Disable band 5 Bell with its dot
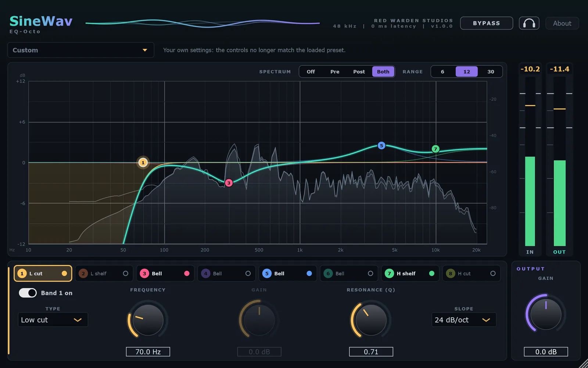Image resolution: width=588 pixels, height=368 pixels. [x=309, y=273]
